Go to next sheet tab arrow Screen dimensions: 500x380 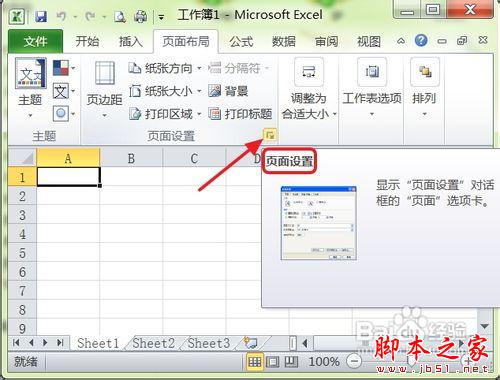[45, 342]
